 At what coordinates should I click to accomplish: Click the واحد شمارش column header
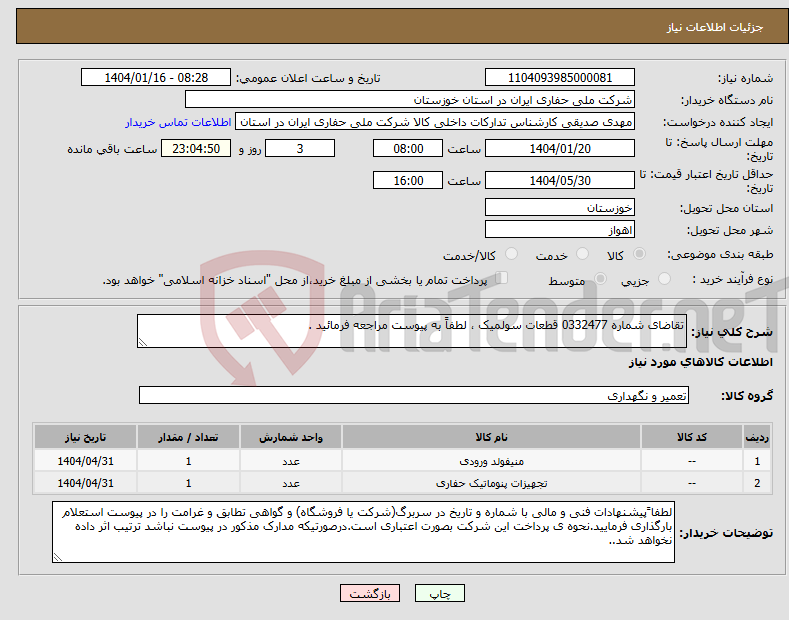[x=291, y=437]
